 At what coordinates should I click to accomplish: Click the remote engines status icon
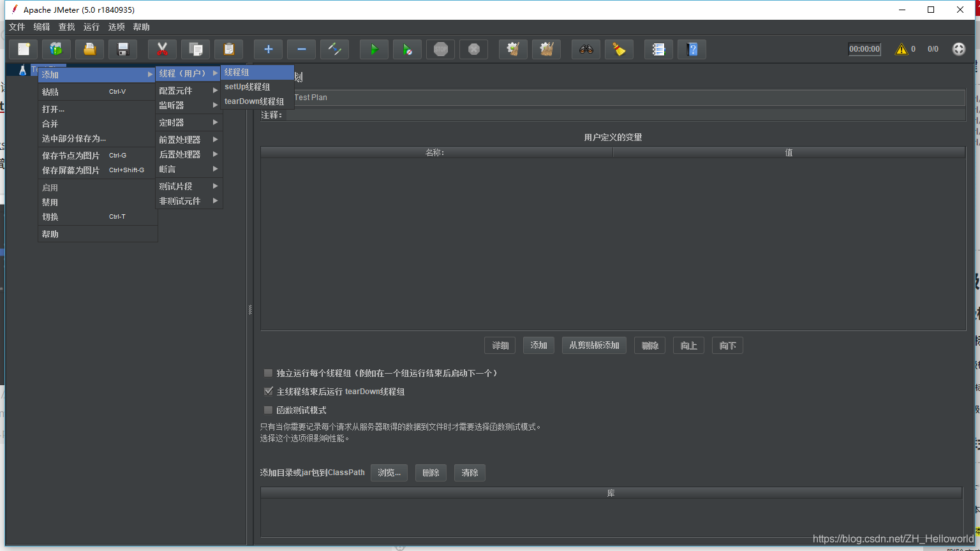959,49
